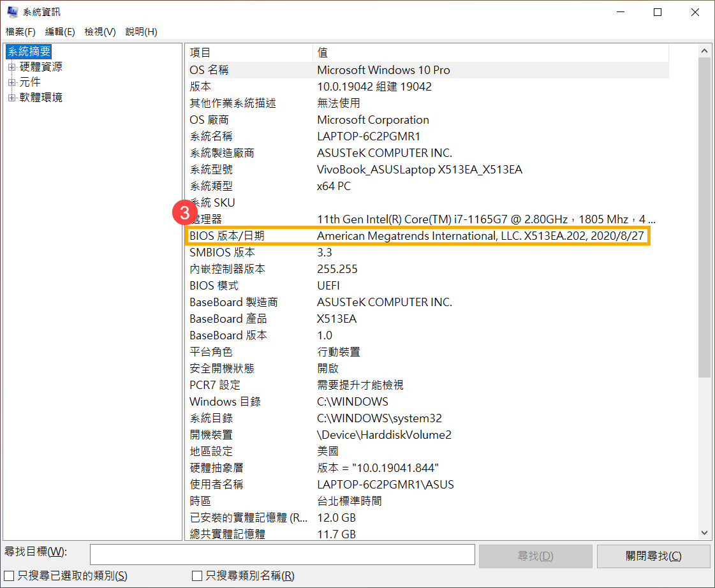The image size is (715, 588).
Task: Click the 尋找(D) button
Action: tap(535, 556)
